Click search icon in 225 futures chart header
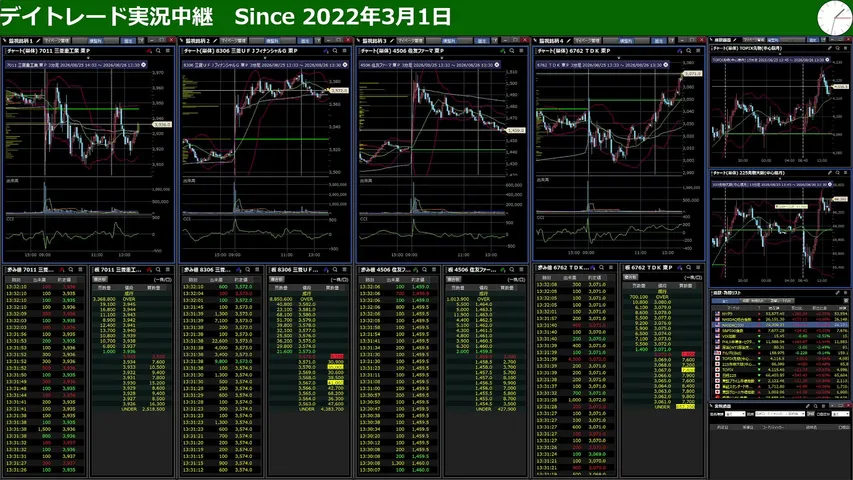853x480 pixels. [838, 173]
